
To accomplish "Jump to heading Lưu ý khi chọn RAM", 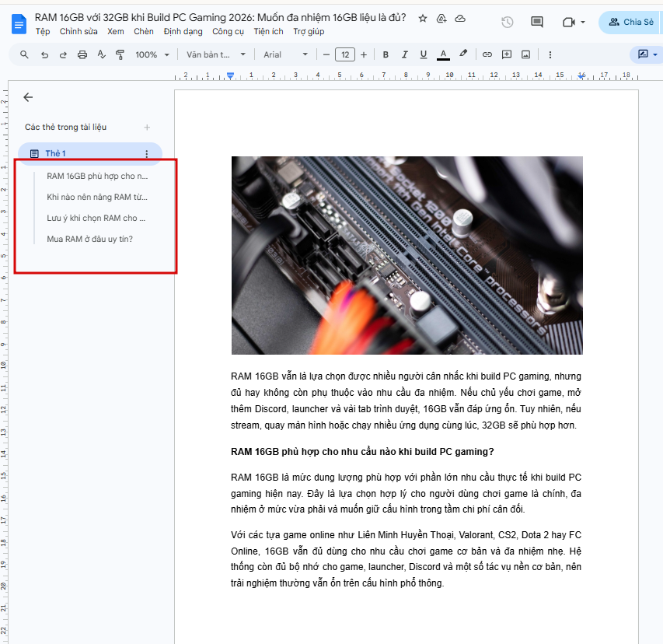I will (x=96, y=219).
